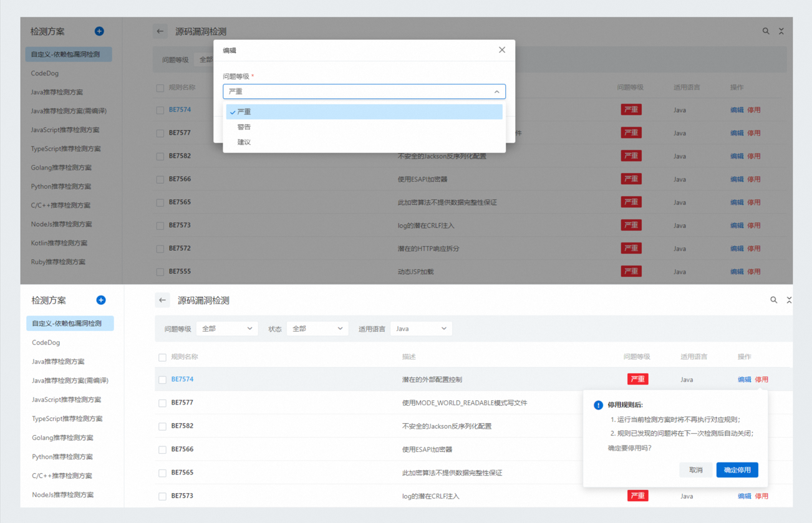
Task: Click 编辑 on BE7573 row in the undimmed panel
Action: [x=745, y=496]
